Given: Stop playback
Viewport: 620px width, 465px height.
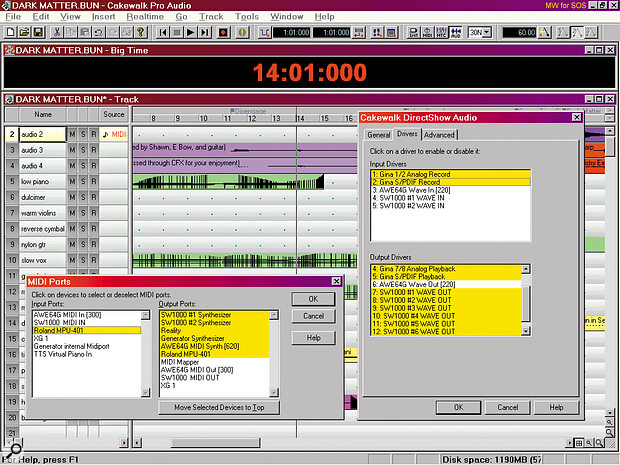Looking at the screenshot, I should click(177, 32).
